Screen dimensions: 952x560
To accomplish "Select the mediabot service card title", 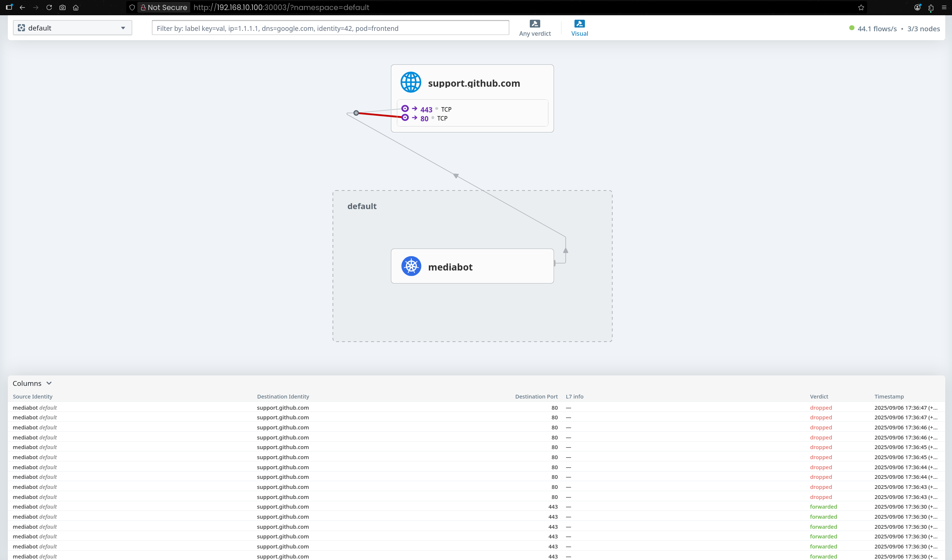I will 450,267.
